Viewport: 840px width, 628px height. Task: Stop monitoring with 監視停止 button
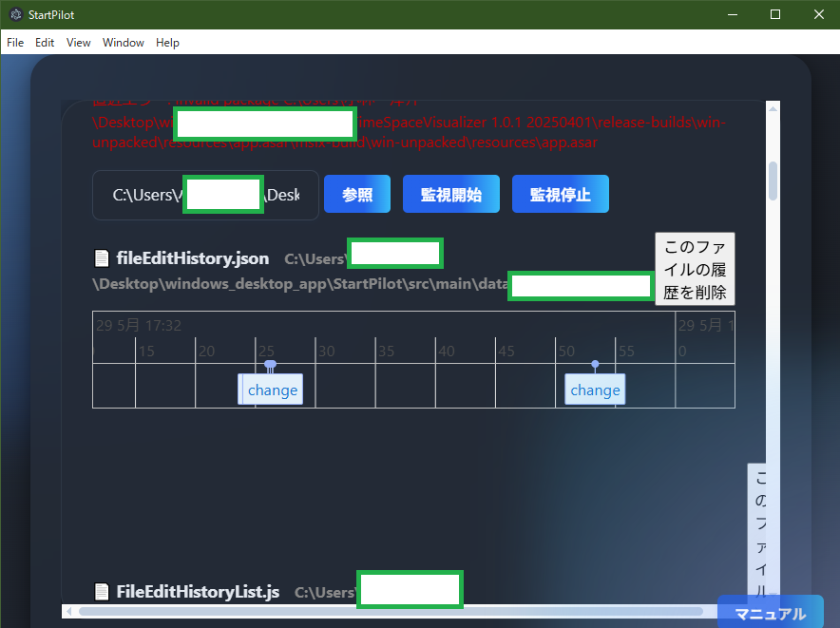pos(560,194)
